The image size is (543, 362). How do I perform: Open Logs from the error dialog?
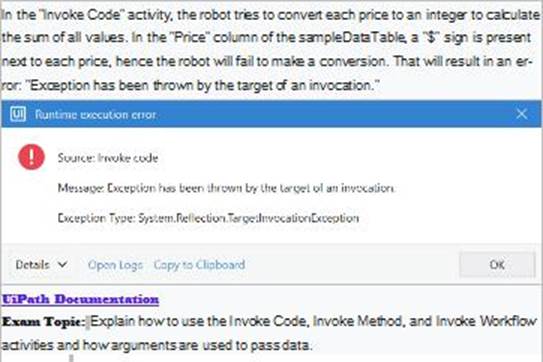coord(115,265)
